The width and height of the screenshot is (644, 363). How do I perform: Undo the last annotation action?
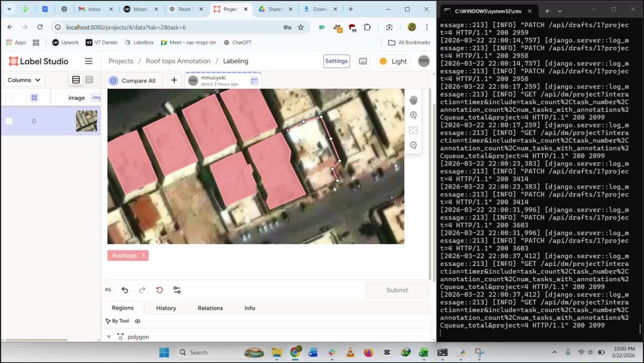125,290
